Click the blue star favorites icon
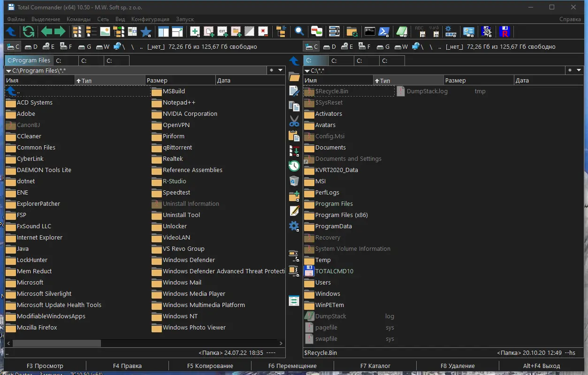The image size is (588, 375). pos(146,31)
